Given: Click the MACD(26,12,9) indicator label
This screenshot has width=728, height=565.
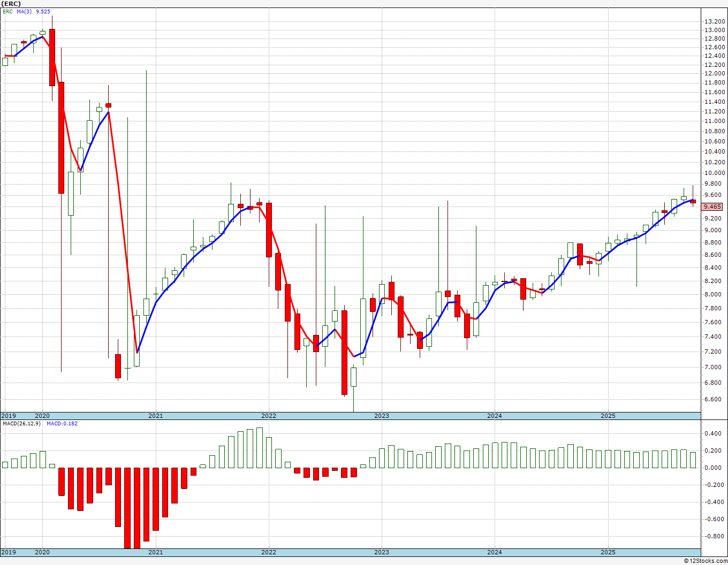Looking at the screenshot, I should click(22, 423).
